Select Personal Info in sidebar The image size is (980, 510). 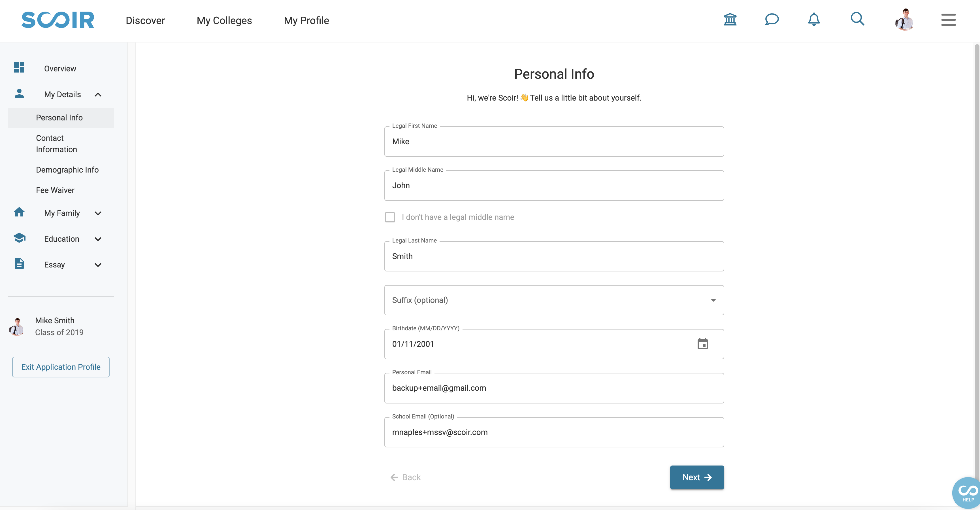click(61, 118)
